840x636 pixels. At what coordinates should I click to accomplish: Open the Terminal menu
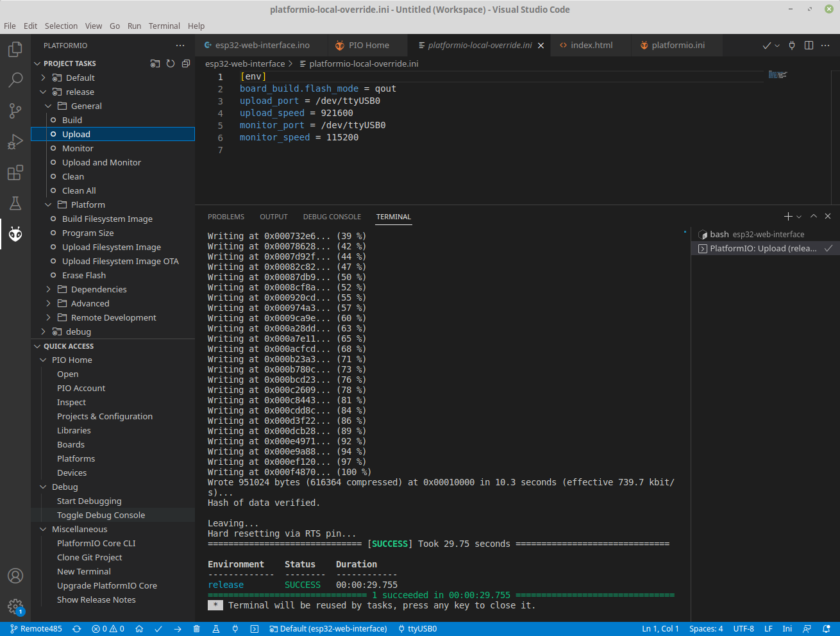pos(164,26)
